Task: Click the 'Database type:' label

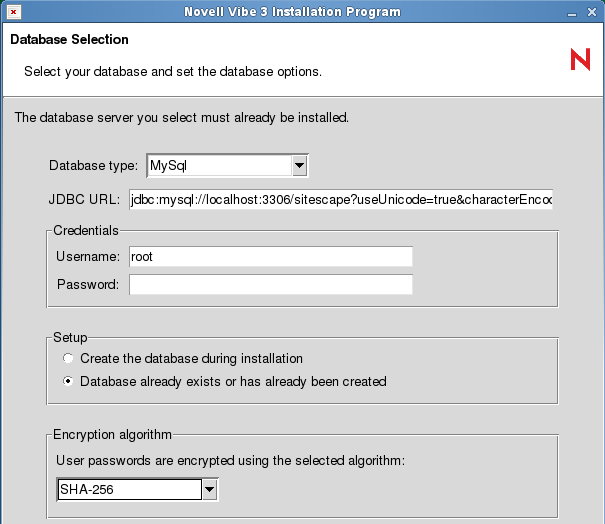Action: pos(94,165)
